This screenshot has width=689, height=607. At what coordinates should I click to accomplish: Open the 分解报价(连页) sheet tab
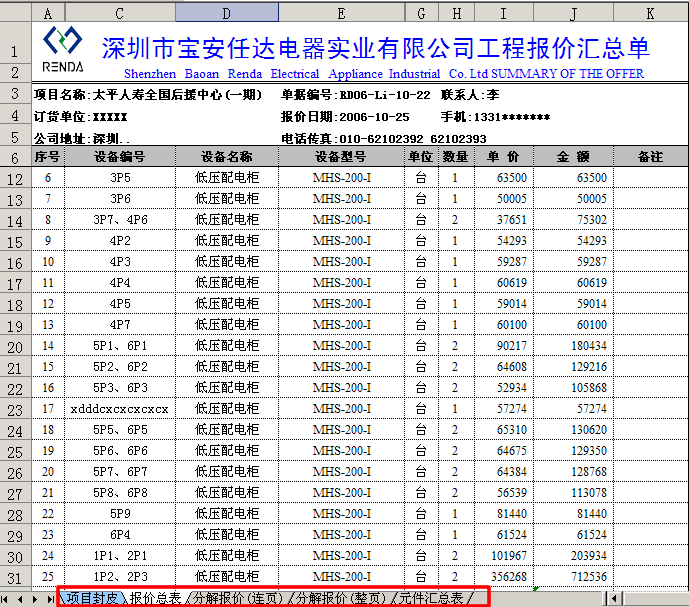pos(238,598)
